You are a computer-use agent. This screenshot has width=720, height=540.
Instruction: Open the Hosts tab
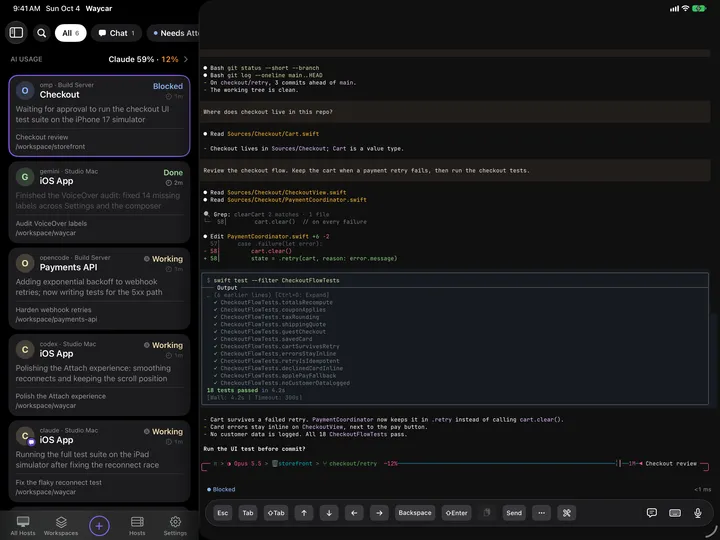137,526
